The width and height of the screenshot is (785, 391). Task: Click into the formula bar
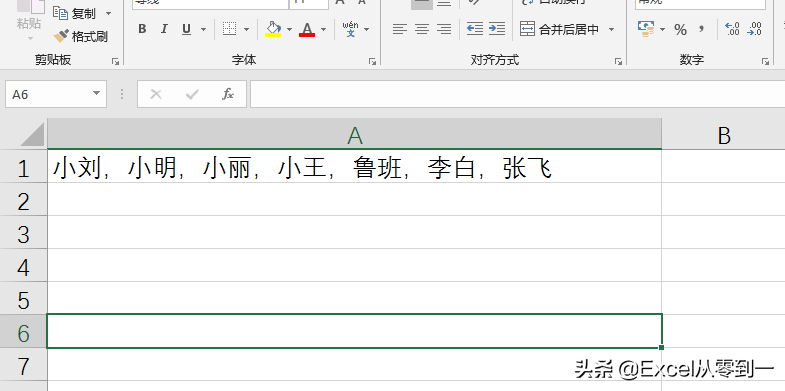[517, 94]
